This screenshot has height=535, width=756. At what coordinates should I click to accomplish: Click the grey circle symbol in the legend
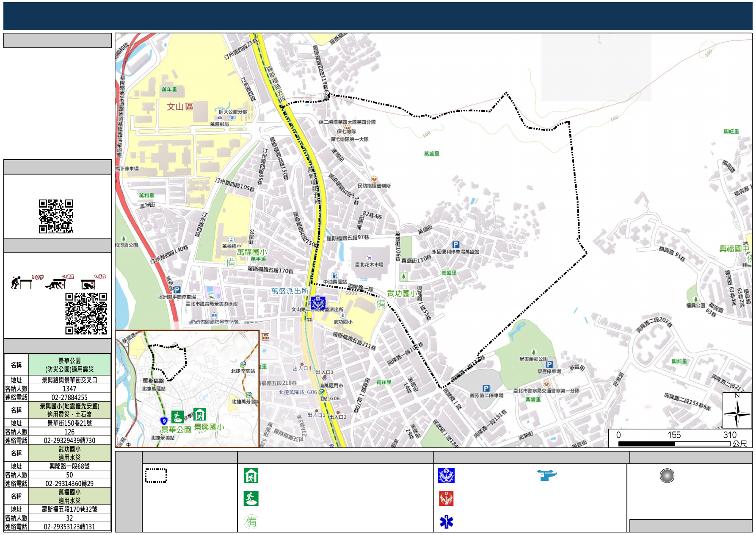click(667, 476)
